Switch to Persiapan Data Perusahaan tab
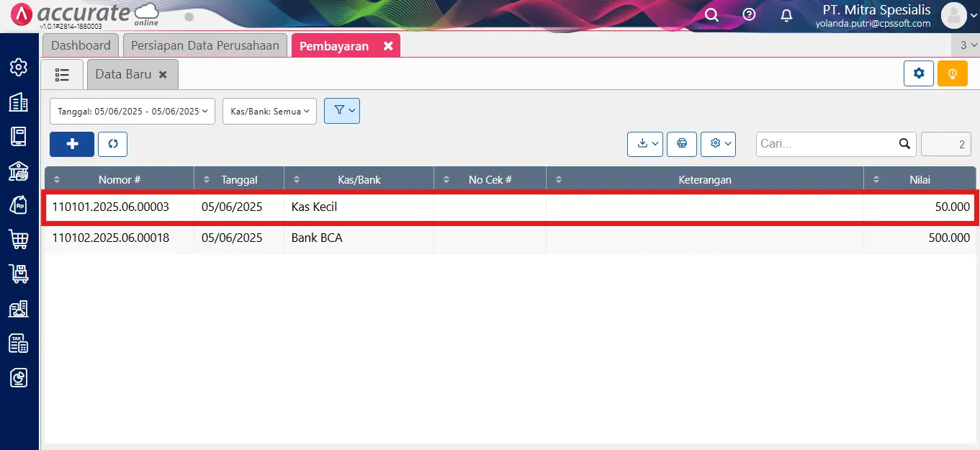 (x=205, y=45)
